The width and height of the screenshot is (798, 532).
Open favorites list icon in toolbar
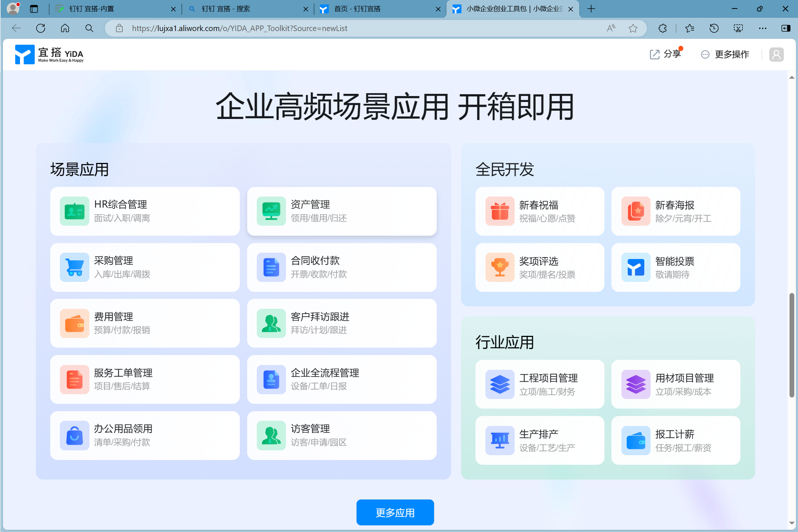(x=689, y=28)
